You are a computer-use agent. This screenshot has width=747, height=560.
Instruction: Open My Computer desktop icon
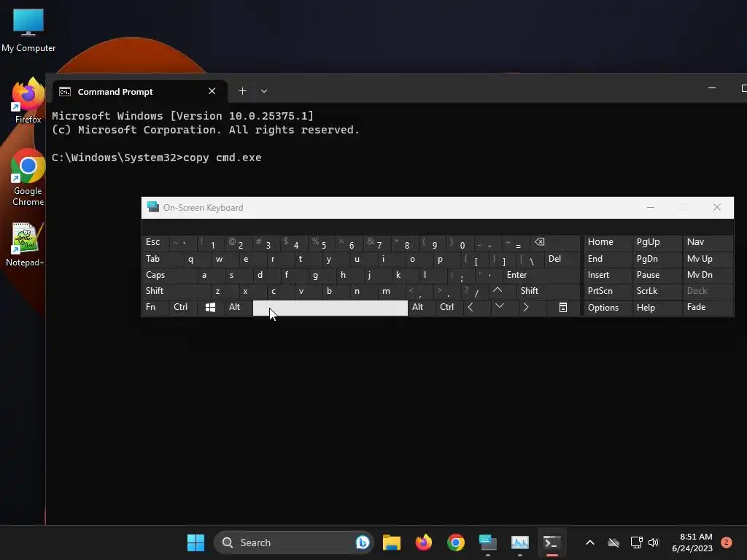click(28, 30)
